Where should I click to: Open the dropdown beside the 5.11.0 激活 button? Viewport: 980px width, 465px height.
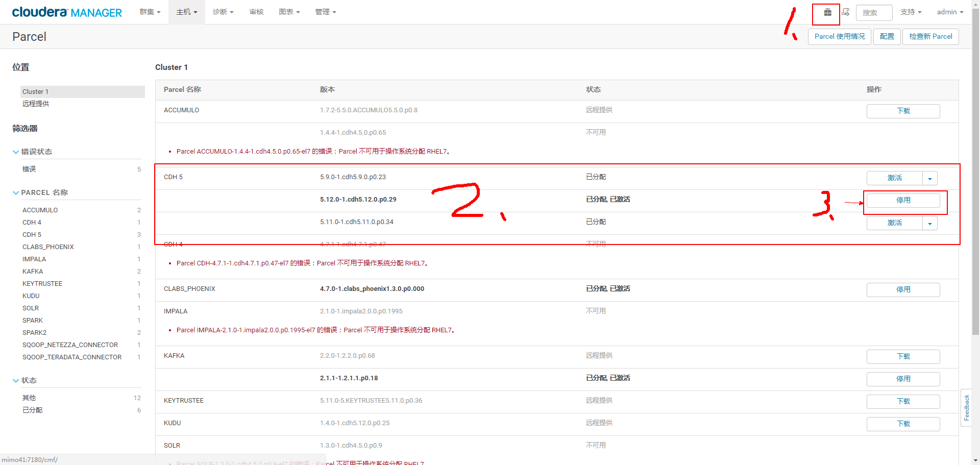930,223
